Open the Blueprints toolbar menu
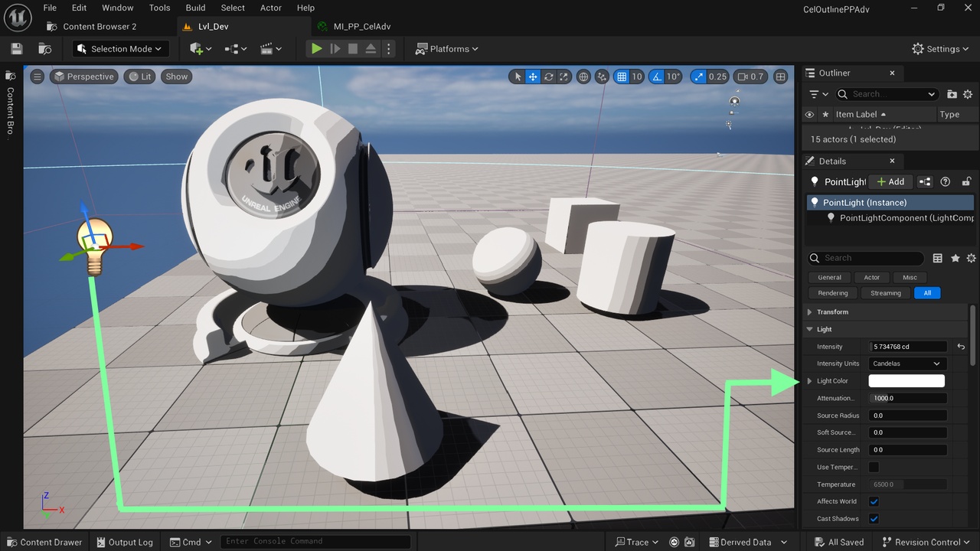 pyautogui.click(x=235, y=49)
